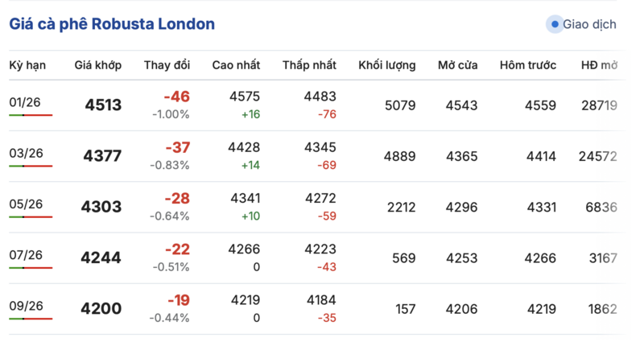Click the price range bar under 05/26
The width and height of the screenshot is (644, 346).
31,216
